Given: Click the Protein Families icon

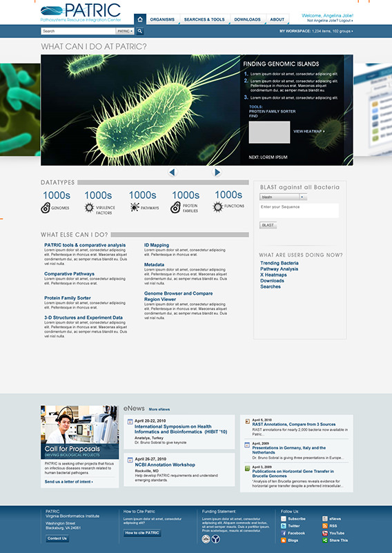Looking at the screenshot, I should click(175, 208).
